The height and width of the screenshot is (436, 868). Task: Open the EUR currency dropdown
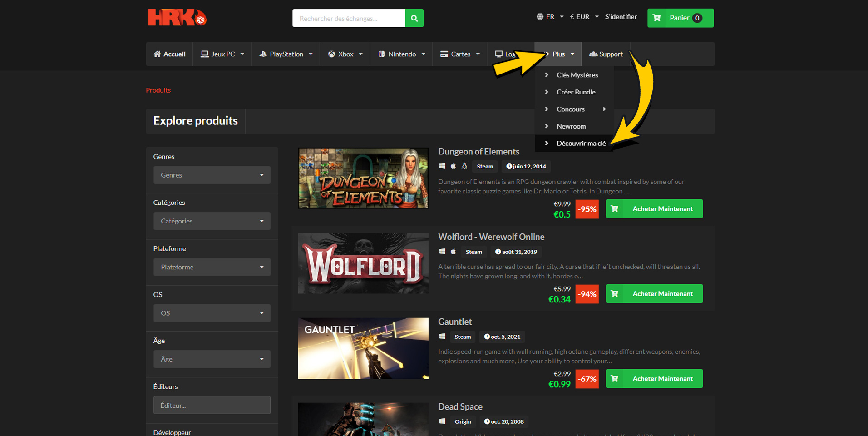pyautogui.click(x=584, y=17)
